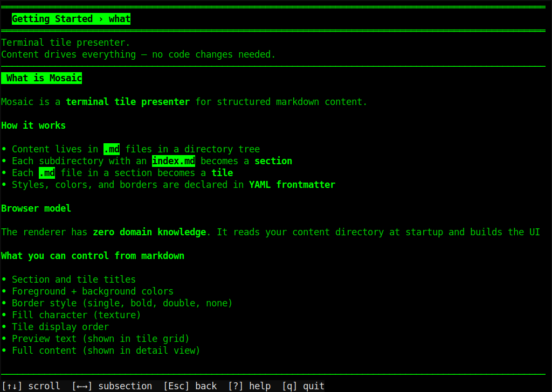Select the "Border style (single, bold, double, none)" bullet

pyautogui.click(x=117, y=303)
